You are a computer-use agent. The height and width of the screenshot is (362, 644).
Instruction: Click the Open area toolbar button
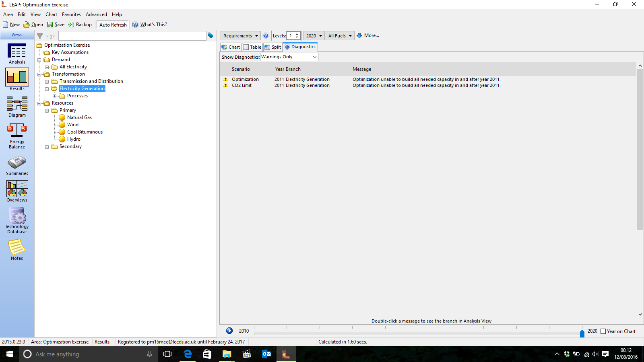(x=33, y=25)
